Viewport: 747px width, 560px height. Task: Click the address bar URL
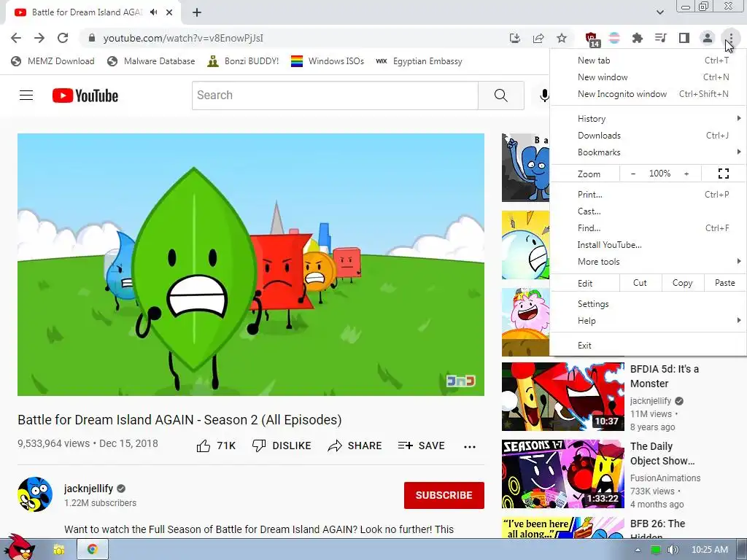(183, 38)
